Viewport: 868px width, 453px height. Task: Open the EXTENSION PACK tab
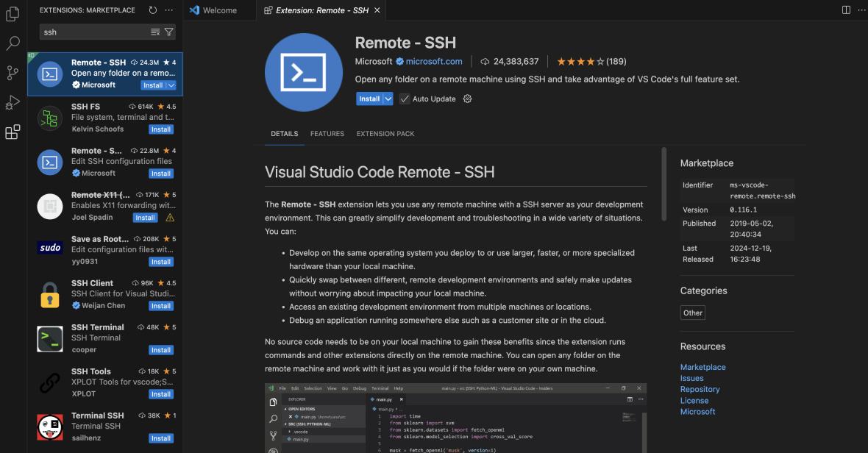click(385, 134)
